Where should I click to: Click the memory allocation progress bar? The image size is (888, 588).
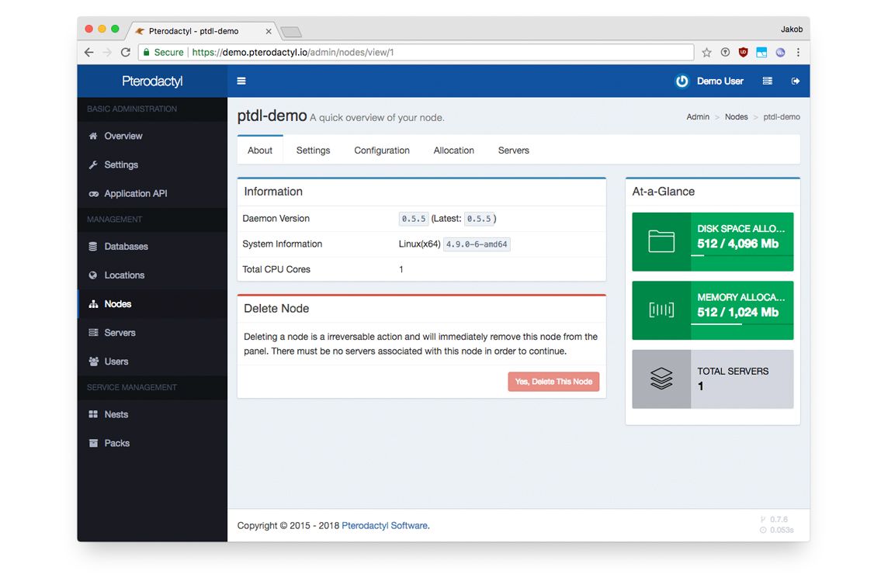coord(742,324)
